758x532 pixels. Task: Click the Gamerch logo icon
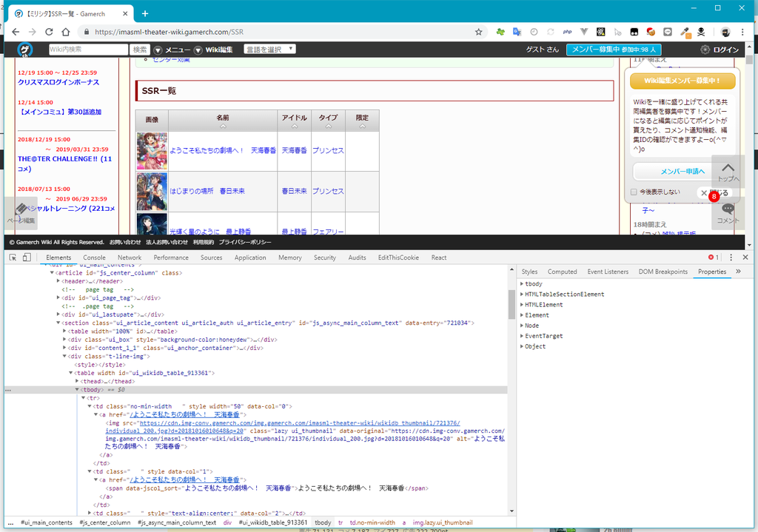(x=24, y=50)
